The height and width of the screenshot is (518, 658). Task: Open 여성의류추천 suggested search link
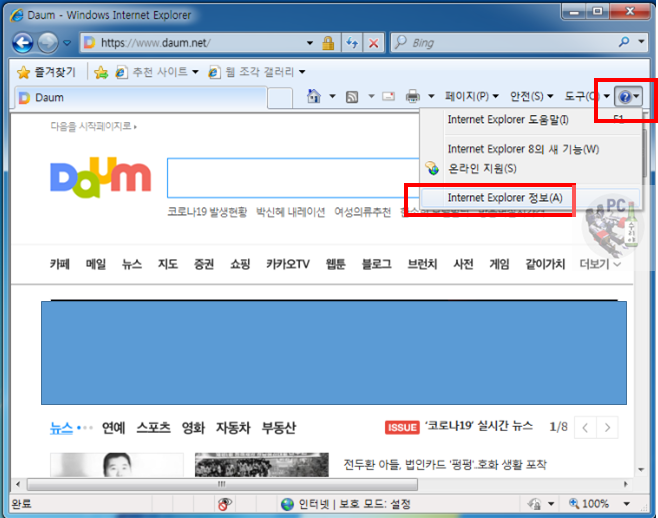363,212
